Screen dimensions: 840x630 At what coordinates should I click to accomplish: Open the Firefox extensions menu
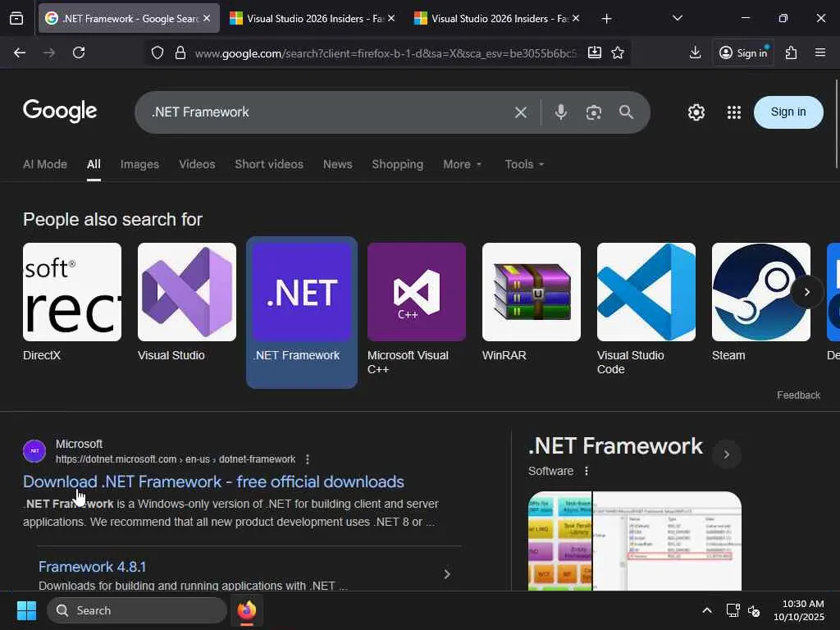click(x=792, y=52)
